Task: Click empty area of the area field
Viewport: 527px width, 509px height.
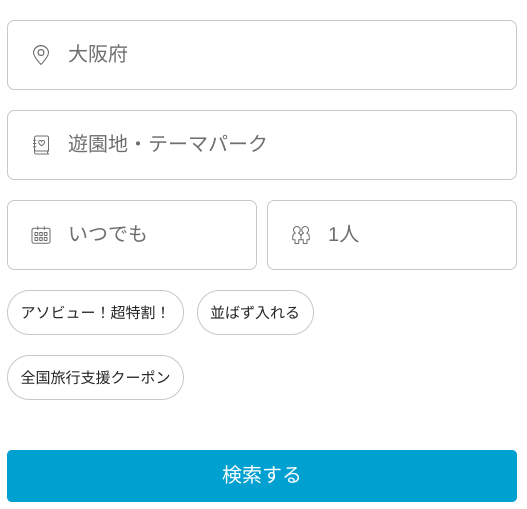Action: click(319, 55)
